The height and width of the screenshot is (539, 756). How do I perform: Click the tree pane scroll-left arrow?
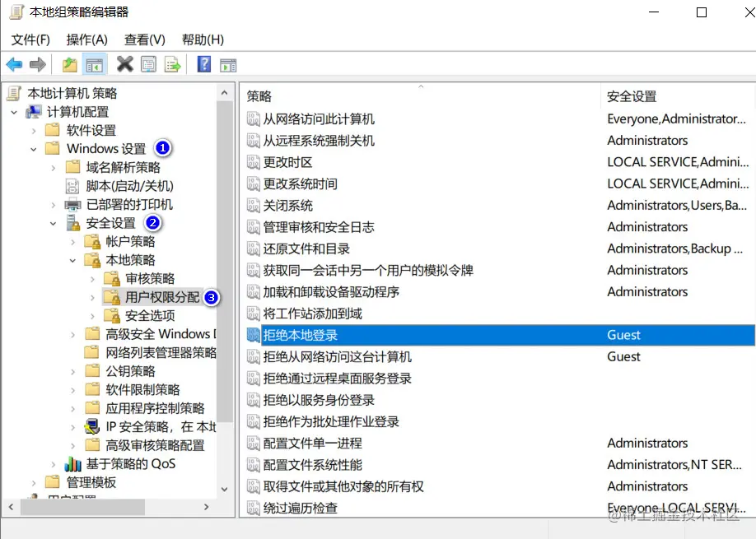pos(11,507)
